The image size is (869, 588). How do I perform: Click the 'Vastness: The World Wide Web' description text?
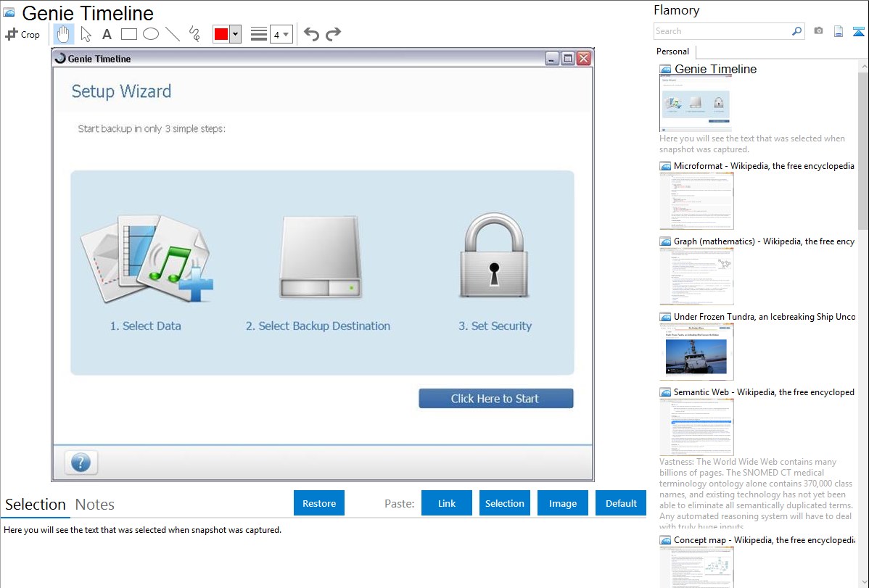756,494
